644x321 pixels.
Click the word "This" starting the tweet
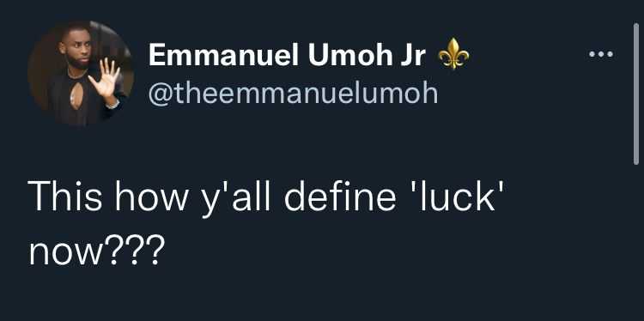click(x=65, y=197)
